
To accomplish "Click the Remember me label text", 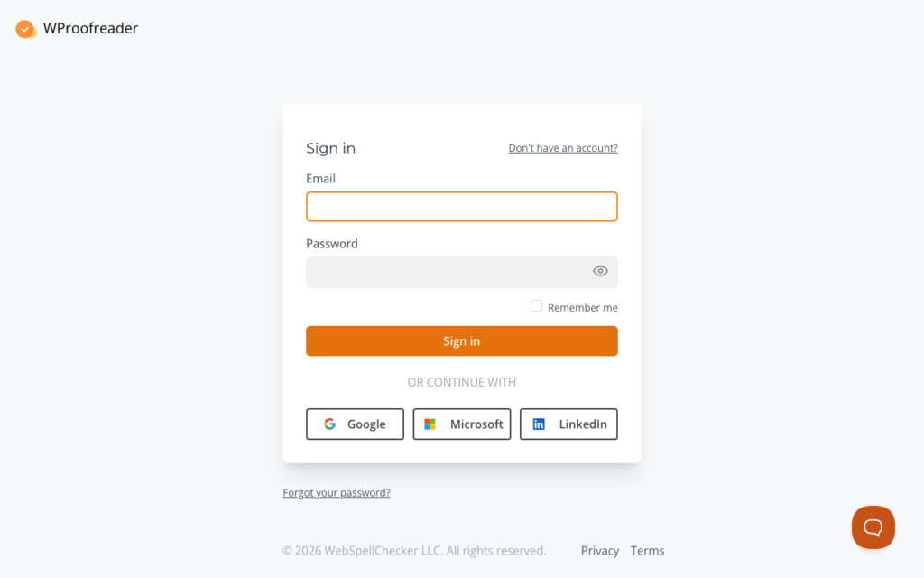I will tap(582, 308).
